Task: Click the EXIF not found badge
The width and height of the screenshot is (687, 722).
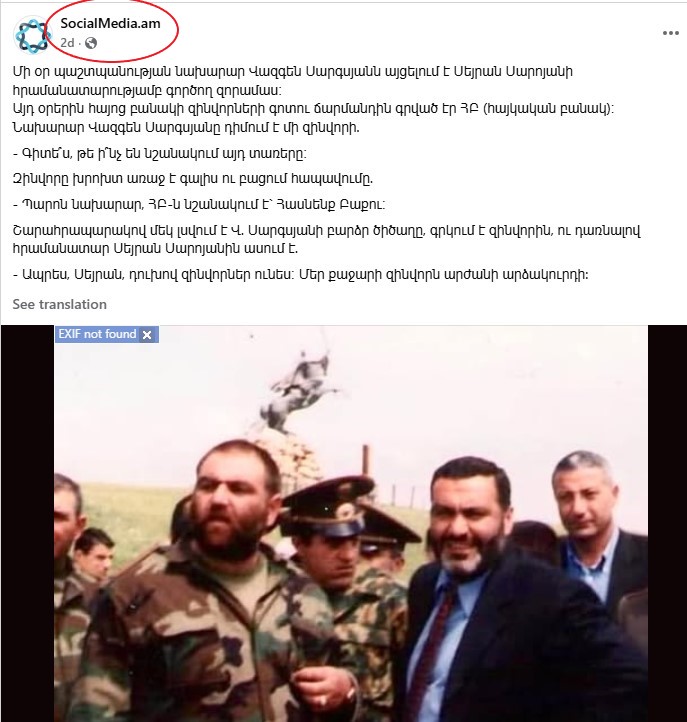Action: [x=97, y=334]
